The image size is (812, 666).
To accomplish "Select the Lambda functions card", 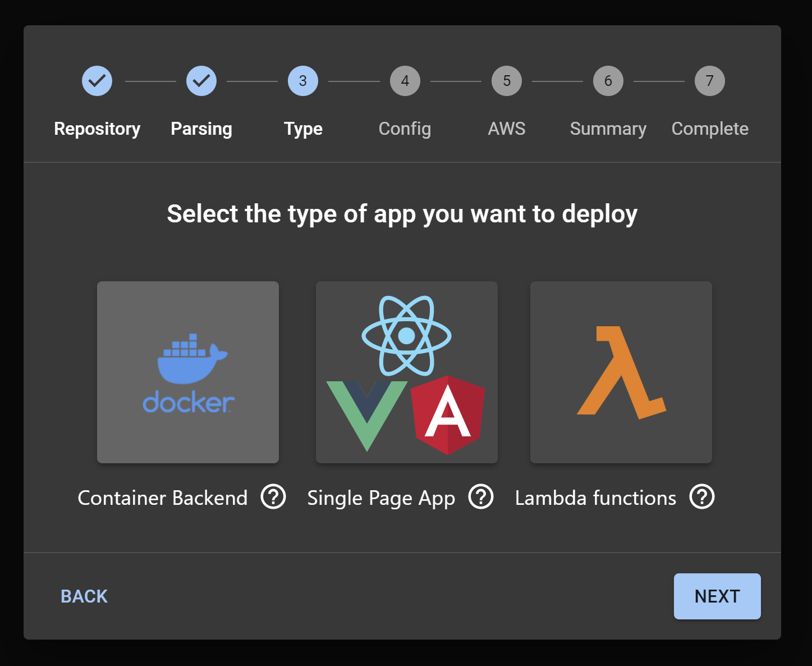I will pyautogui.click(x=621, y=372).
